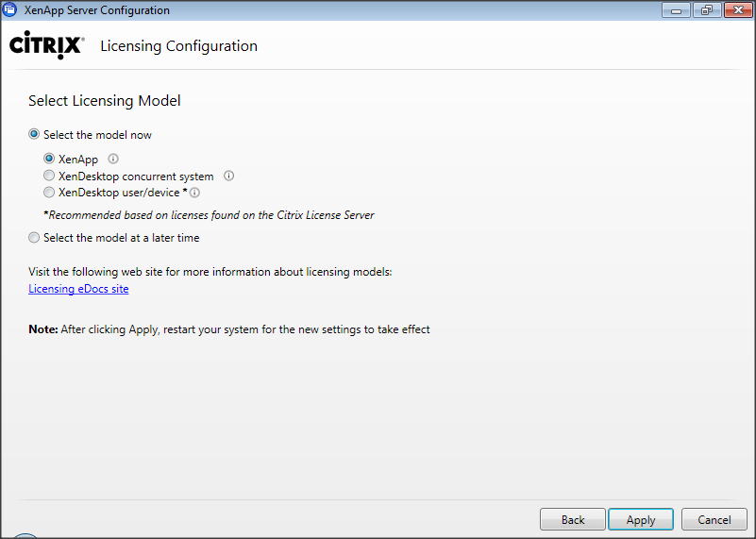Click the restart note text below the link
The height and width of the screenshot is (539, 756).
(229, 329)
